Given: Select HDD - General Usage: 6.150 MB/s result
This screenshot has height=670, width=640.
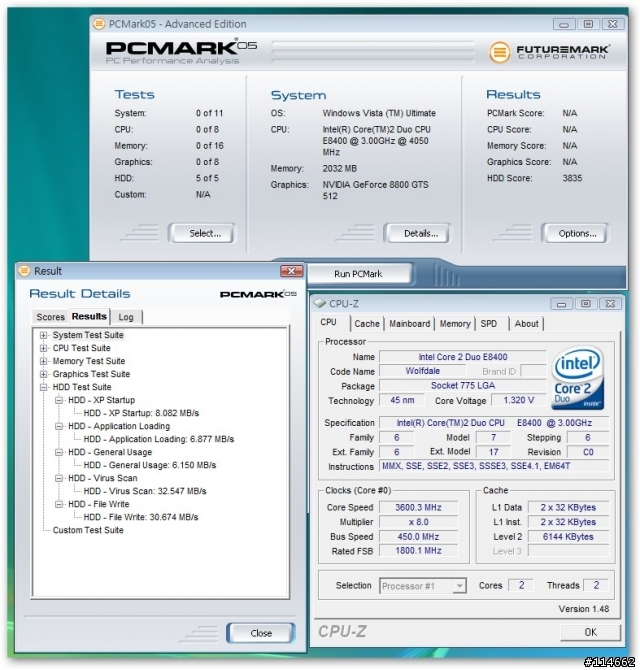Looking at the screenshot, I should [x=150, y=465].
